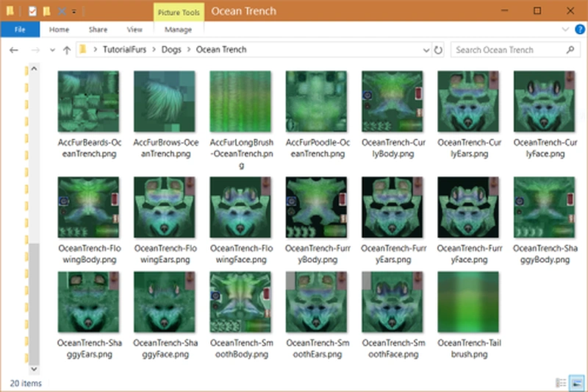The height and width of the screenshot is (392, 588).
Task: Click the Properties quick access icon
Action: (x=32, y=11)
